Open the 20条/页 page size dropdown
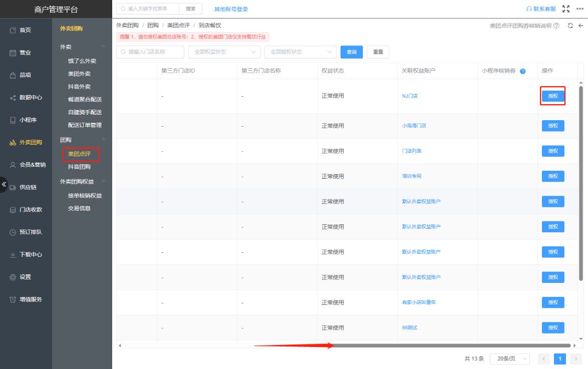Viewport: 588px width, 369px height. click(x=509, y=358)
